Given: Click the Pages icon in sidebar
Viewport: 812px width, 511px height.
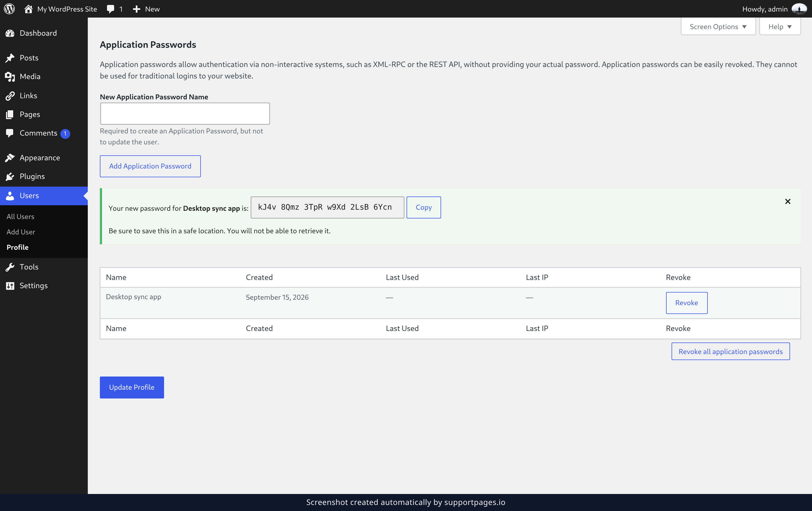Looking at the screenshot, I should point(10,114).
